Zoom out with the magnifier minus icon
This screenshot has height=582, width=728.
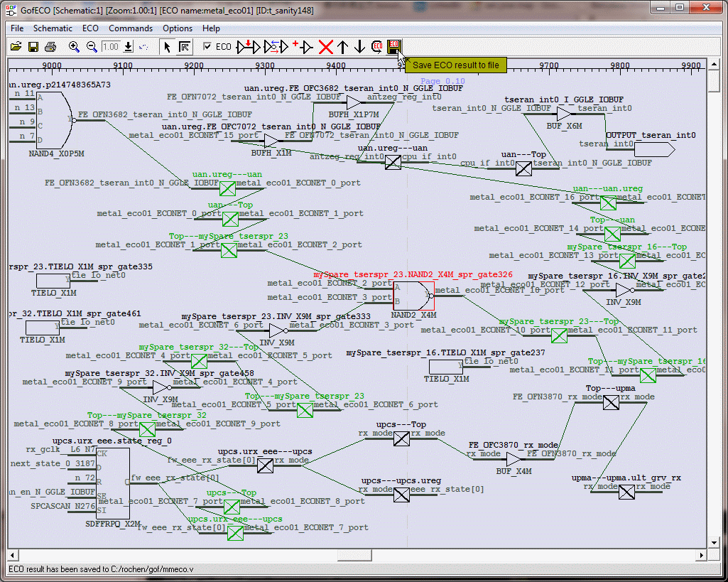92,47
